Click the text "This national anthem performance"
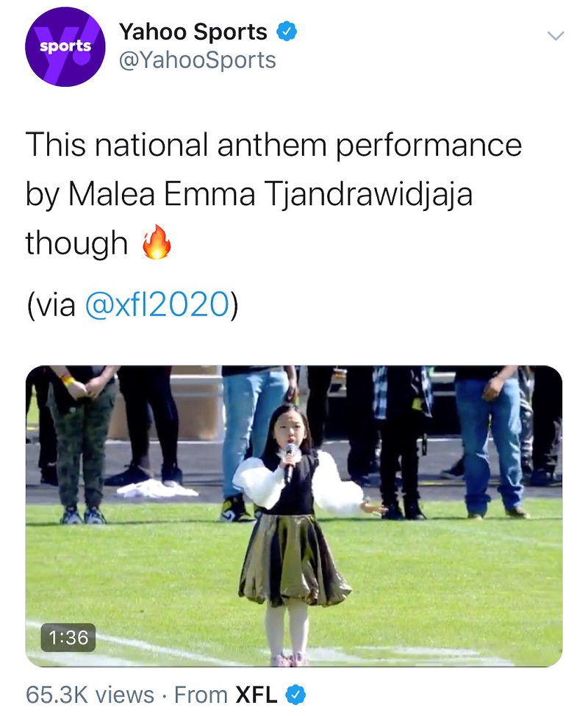 point(273,145)
